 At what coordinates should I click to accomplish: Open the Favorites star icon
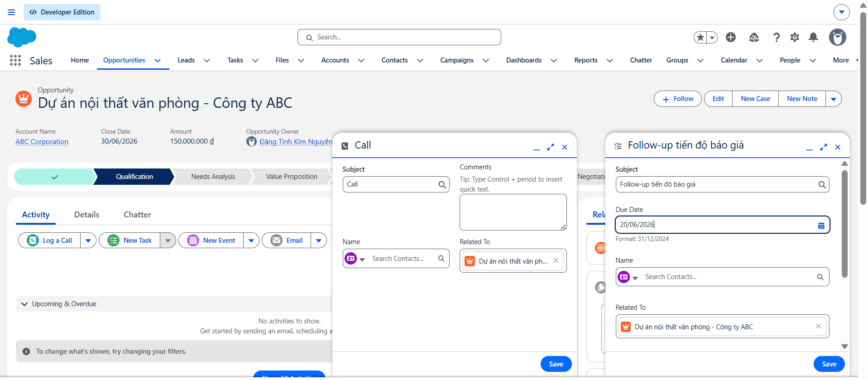700,37
